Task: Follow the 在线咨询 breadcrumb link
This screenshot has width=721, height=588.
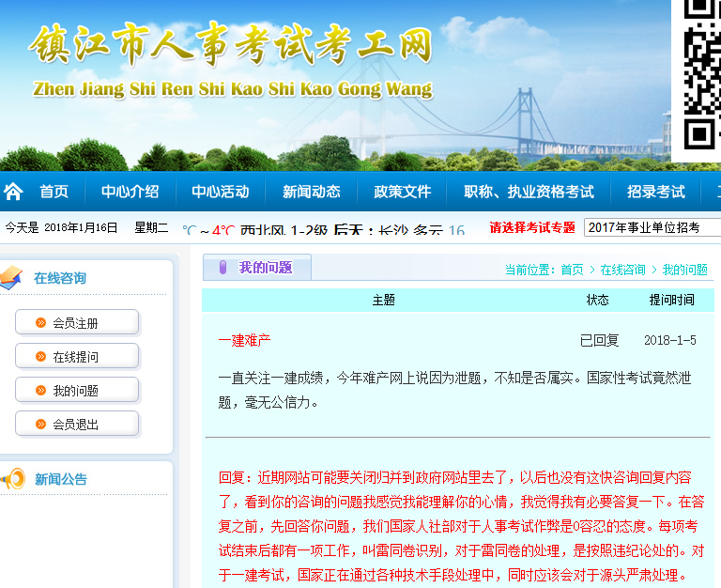Action: (622, 270)
